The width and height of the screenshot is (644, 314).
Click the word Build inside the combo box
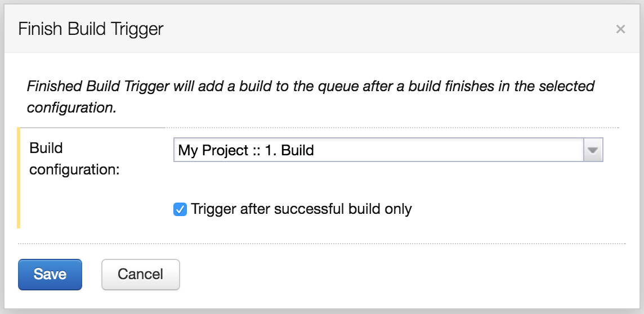pyautogui.click(x=298, y=150)
